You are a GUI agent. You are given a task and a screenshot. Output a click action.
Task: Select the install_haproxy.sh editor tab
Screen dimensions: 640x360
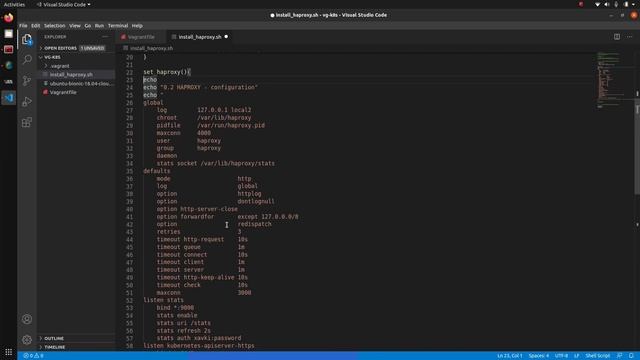200,37
